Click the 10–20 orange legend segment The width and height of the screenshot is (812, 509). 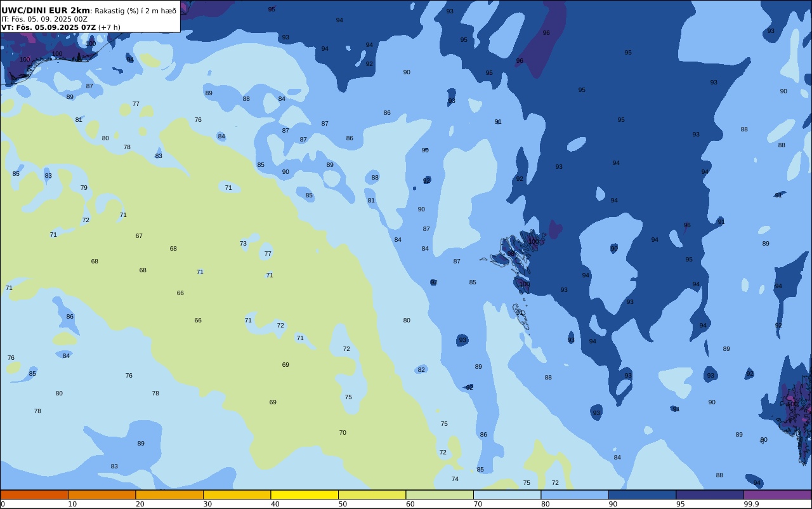pyautogui.click(x=101, y=494)
